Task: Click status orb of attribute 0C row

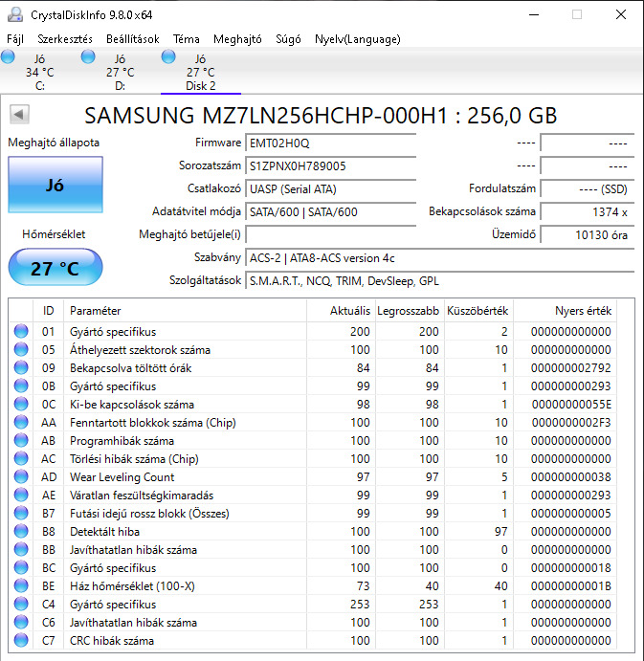Action: pyautogui.click(x=21, y=404)
